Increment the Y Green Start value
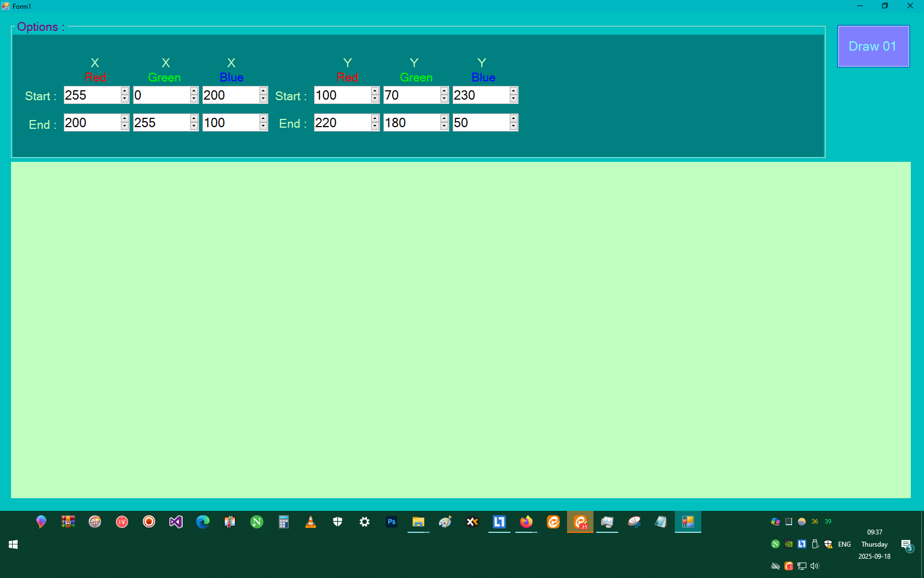The width and height of the screenshot is (924, 578). [x=443, y=91]
